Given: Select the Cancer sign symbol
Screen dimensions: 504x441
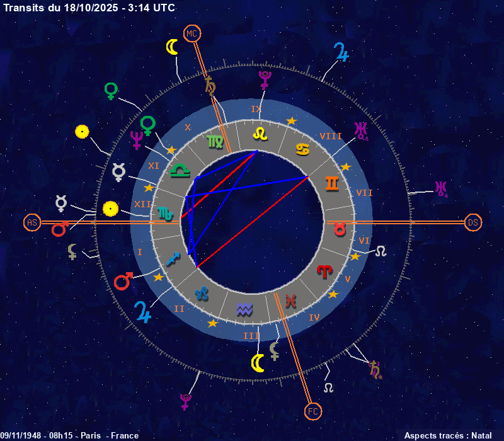Looking at the screenshot, I should coord(302,150).
